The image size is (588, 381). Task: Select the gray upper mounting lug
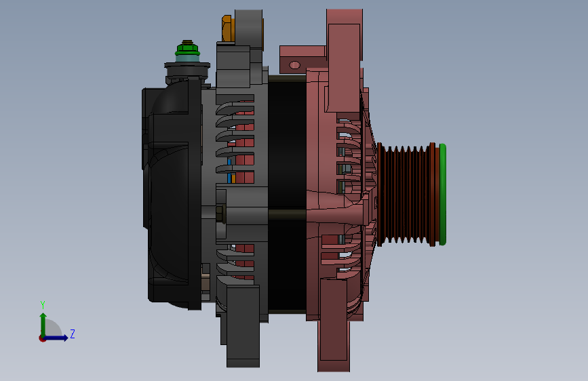pos(249,29)
